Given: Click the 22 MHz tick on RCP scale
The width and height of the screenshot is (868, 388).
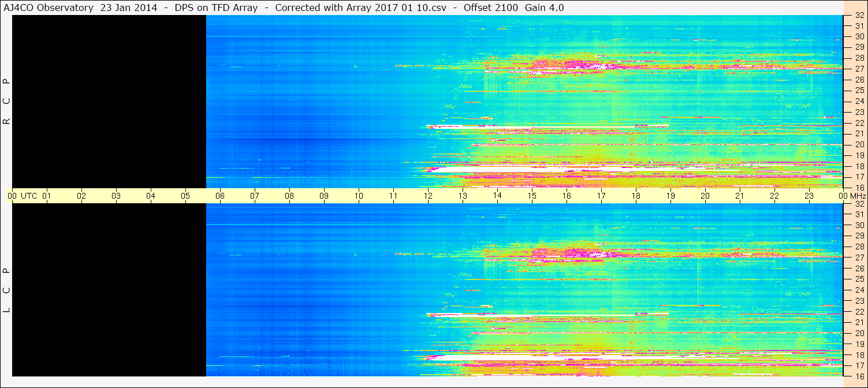Looking at the screenshot, I should pyautogui.click(x=859, y=123).
